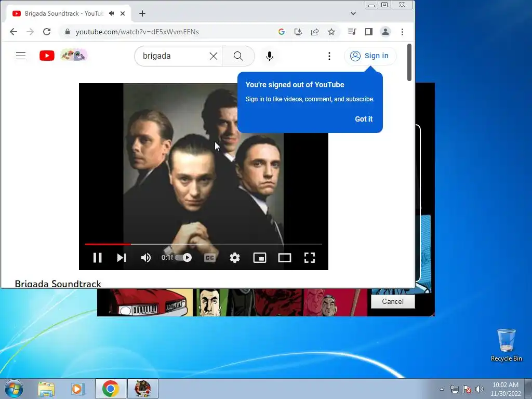View site info lock icon
532x399 pixels.
coord(67,32)
